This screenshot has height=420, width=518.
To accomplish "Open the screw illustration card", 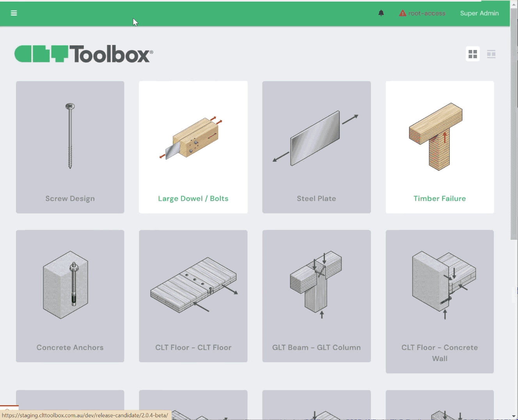I will [70, 136].
